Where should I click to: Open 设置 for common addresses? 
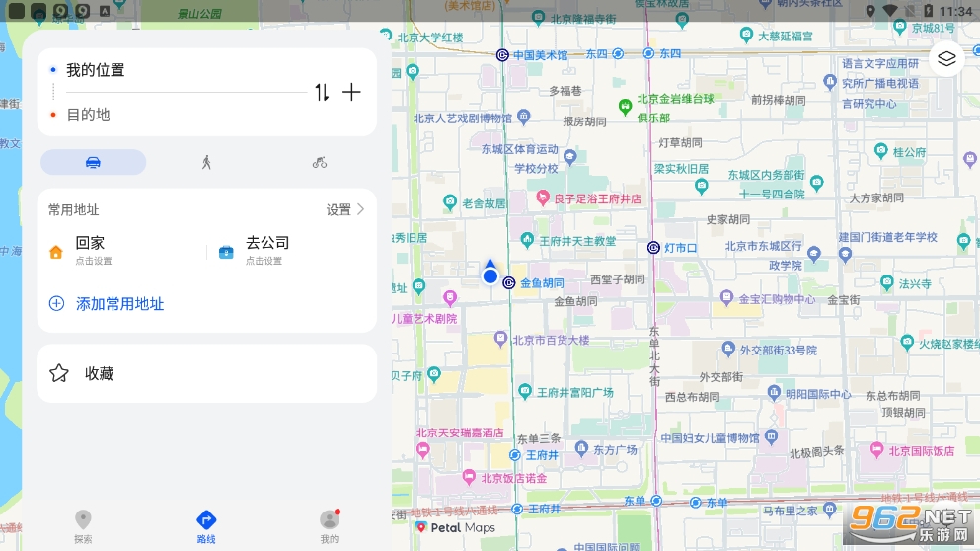(x=345, y=209)
